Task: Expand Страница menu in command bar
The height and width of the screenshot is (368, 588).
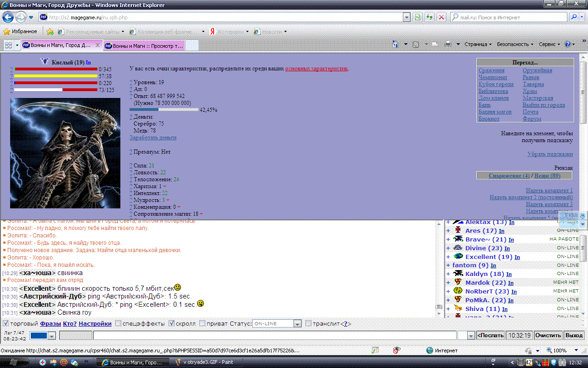Action: [x=478, y=44]
